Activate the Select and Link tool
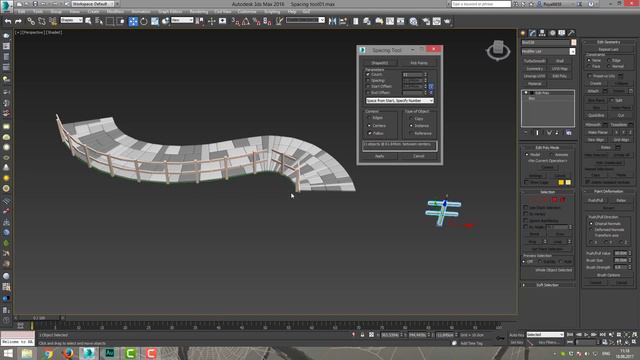 [x=31, y=21]
